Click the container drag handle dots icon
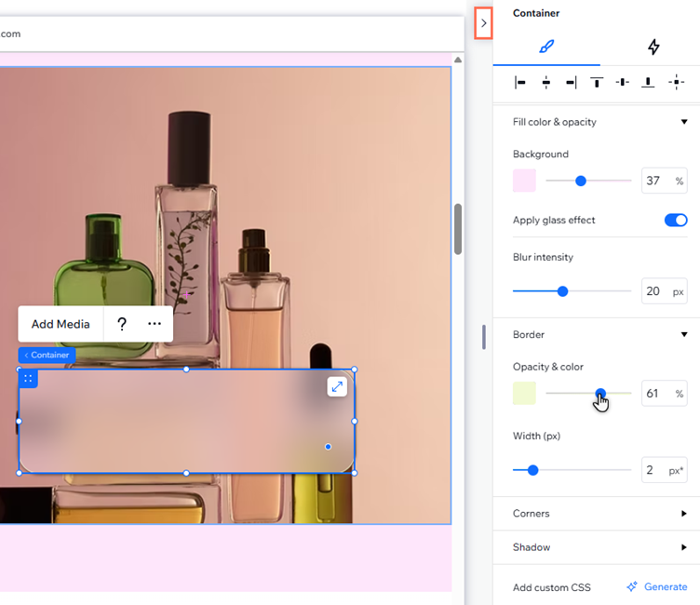Screen dimensions: 700x605 point(28,379)
